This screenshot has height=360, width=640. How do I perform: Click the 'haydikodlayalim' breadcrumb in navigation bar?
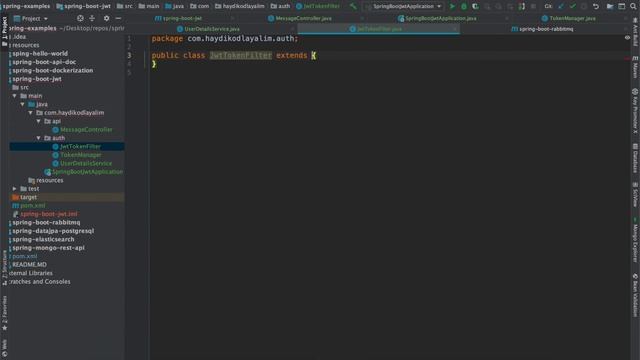pos(239,6)
